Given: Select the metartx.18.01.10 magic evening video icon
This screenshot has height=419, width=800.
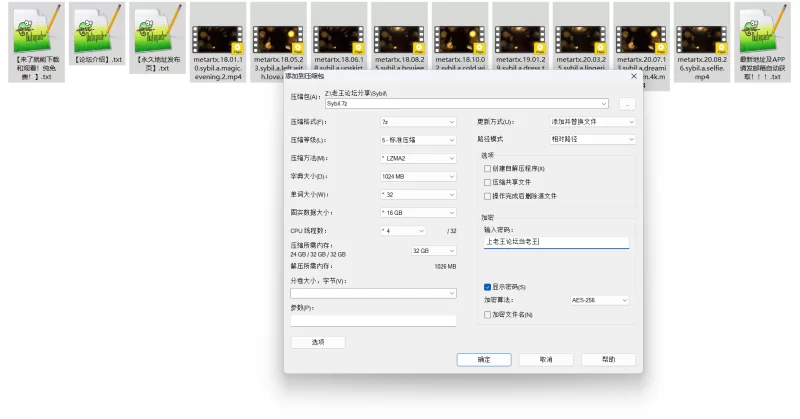Looking at the screenshot, I should (x=218, y=42).
